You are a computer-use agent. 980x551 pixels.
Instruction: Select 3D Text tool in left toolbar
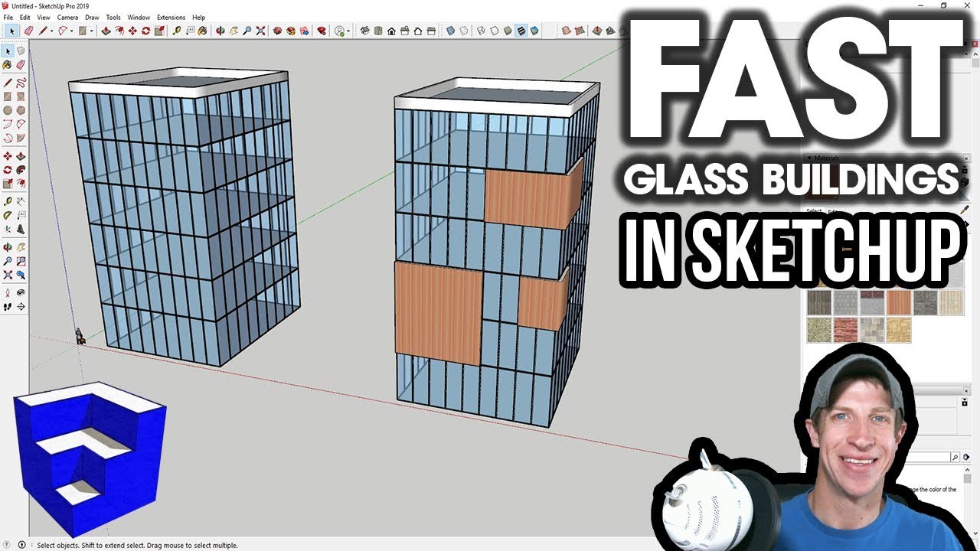pyautogui.click(x=21, y=229)
